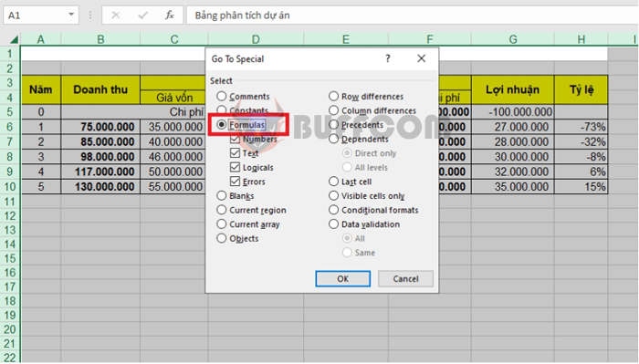The height and width of the screenshot is (364, 639).
Task: Click cell with 98.000.000
Action: 100,157
